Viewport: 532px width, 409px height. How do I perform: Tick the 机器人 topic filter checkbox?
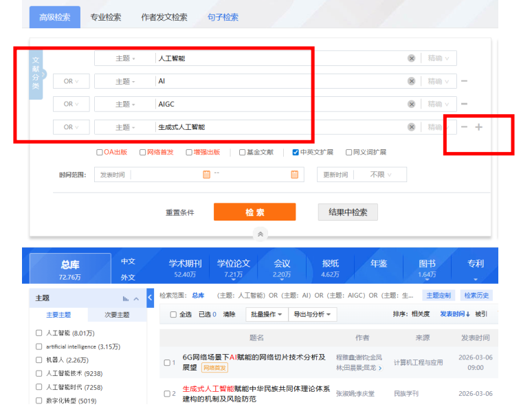pos(39,360)
